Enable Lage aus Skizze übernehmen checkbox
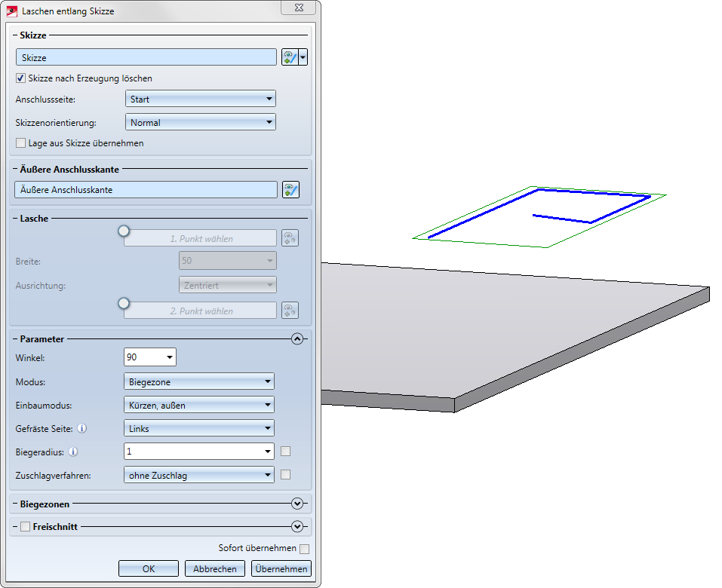This screenshot has width=722, height=588. pyautogui.click(x=20, y=143)
